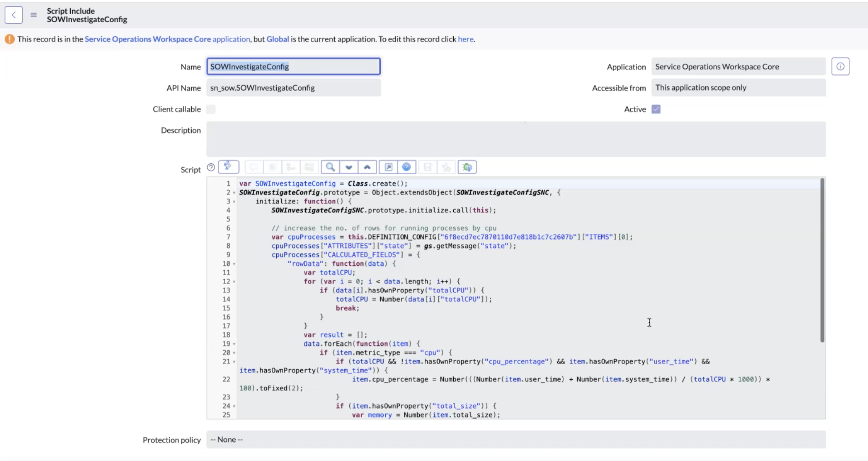The image size is (868, 461).
Task: Click the toggle comment toolbar button
Action: tap(254, 167)
